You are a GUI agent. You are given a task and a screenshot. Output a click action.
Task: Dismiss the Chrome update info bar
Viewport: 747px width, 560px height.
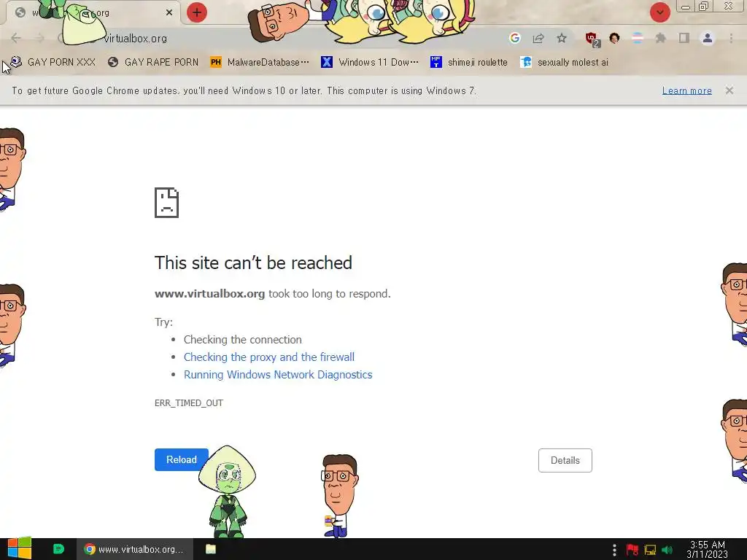coord(729,90)
